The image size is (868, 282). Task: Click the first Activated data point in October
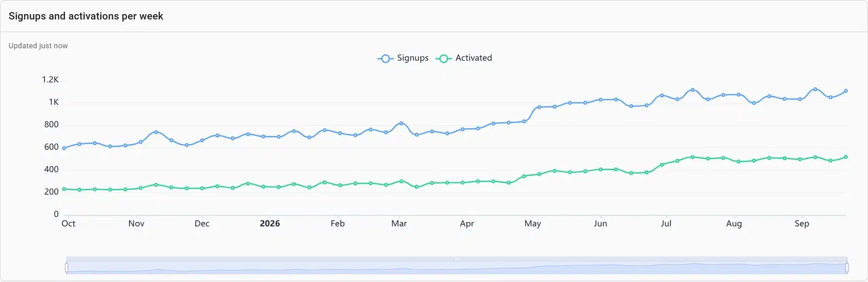pos(64,189)
